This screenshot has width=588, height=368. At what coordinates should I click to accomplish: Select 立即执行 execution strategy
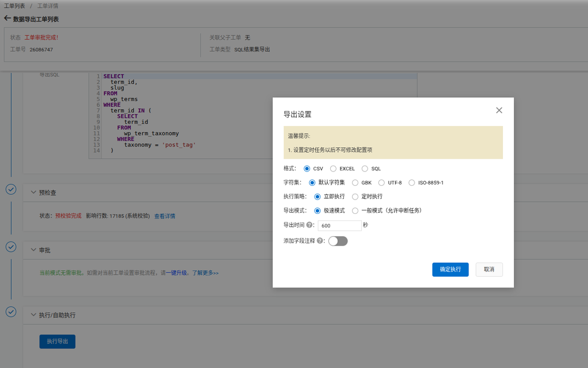click(317, 197)
